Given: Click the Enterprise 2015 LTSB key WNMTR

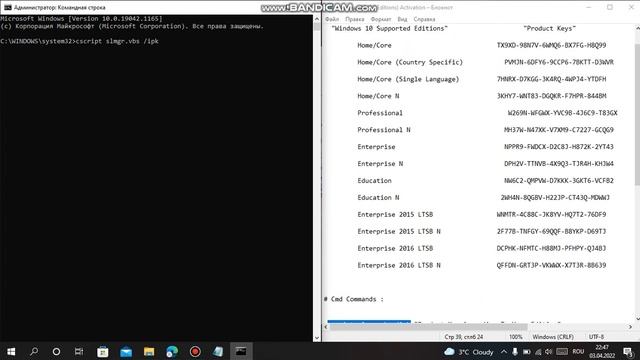Looking at the screenshot, I should click(x=551, y=214).
